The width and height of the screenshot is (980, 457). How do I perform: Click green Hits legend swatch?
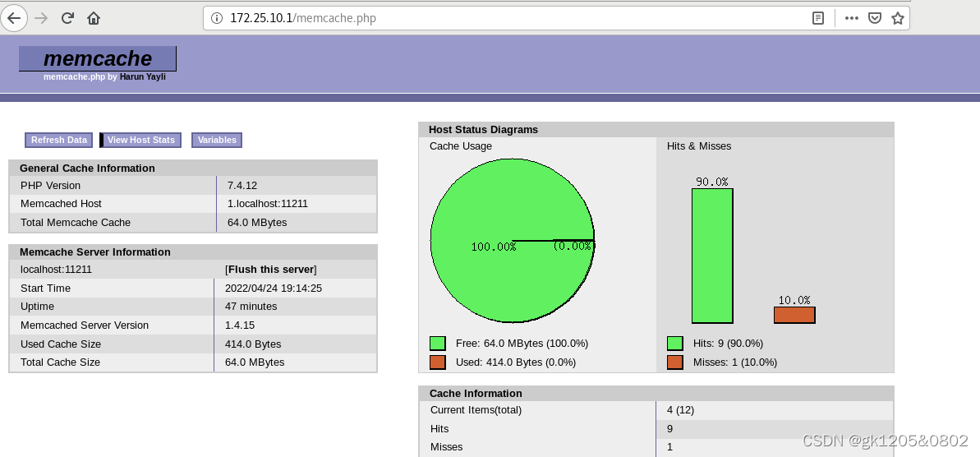coord(675,344)
